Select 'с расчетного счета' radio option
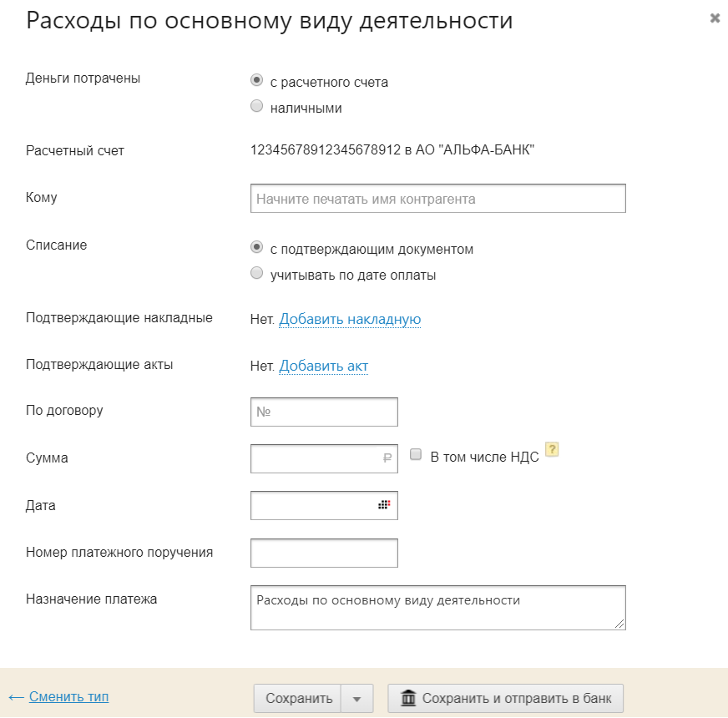Screen dimensions: 728x718 point(257,81)
